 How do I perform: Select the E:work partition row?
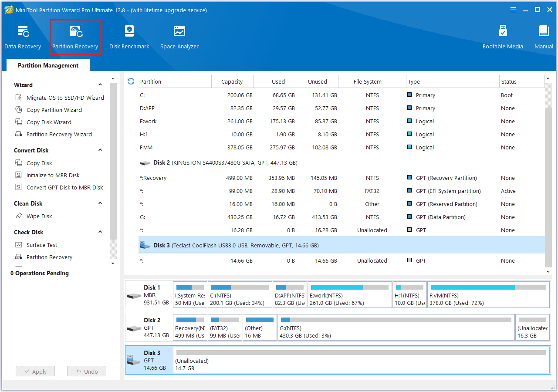(x=342, y=121)
